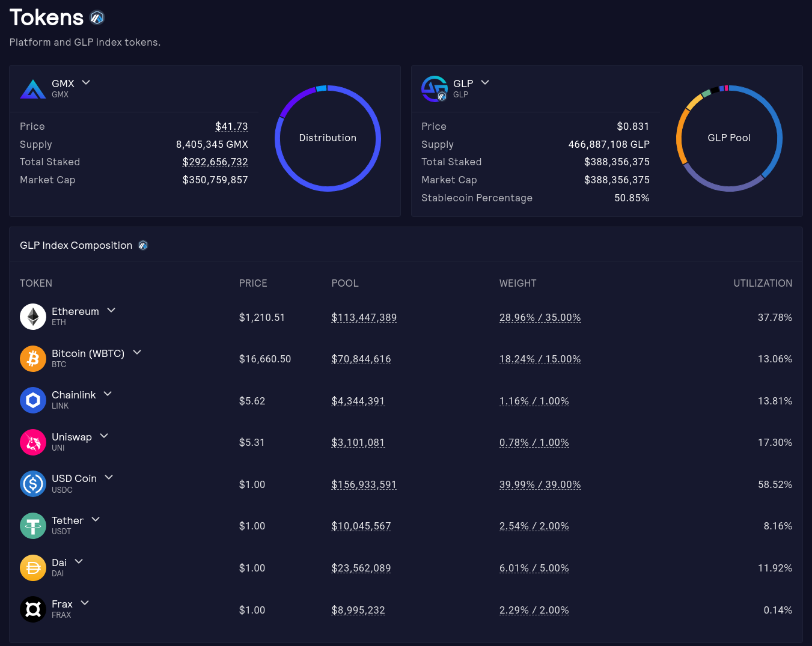
Task: Click Chainlink weight 1.16% / 1.00%
Action: 534,401
